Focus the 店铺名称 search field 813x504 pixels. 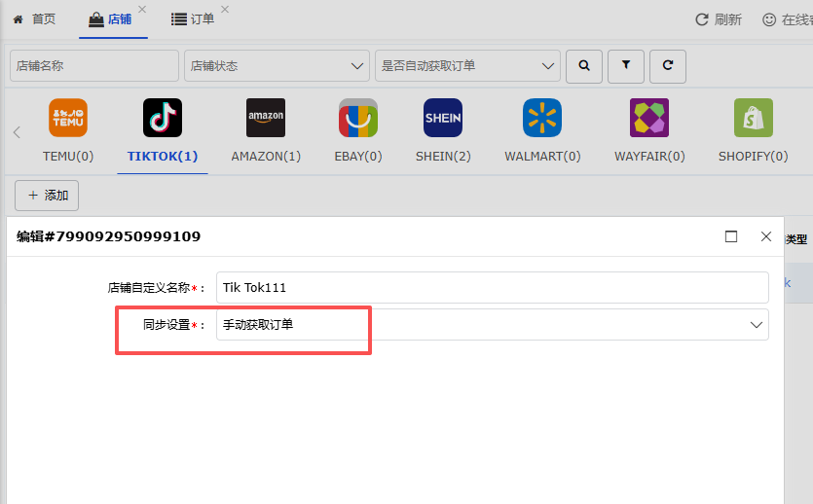coord(94,66)
